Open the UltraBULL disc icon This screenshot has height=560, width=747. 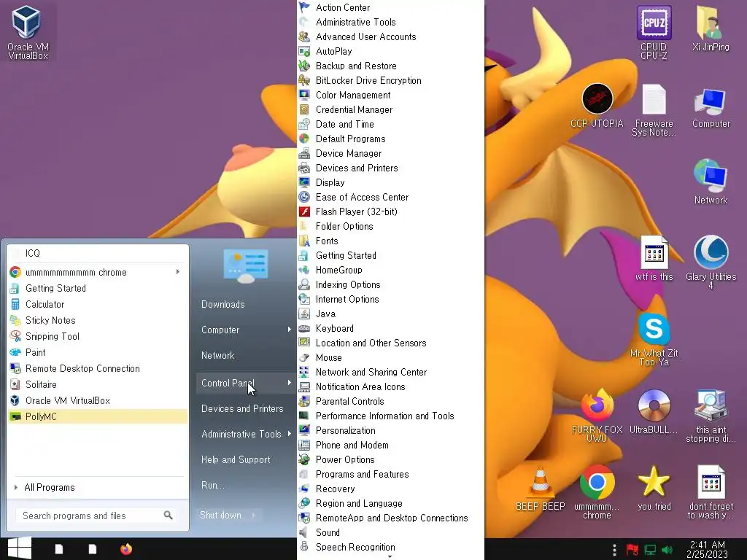tap(654, 411)
